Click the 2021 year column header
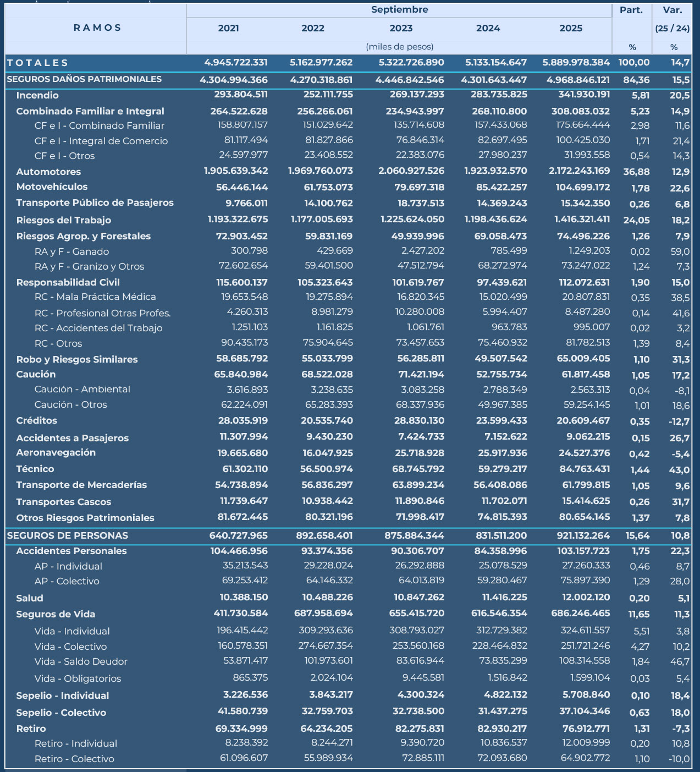 click(x=228, y=29)
